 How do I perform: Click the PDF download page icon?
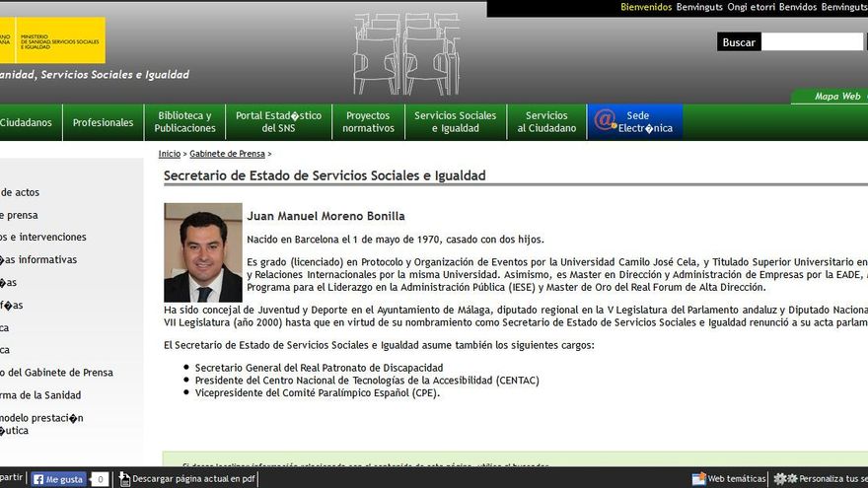125,479
